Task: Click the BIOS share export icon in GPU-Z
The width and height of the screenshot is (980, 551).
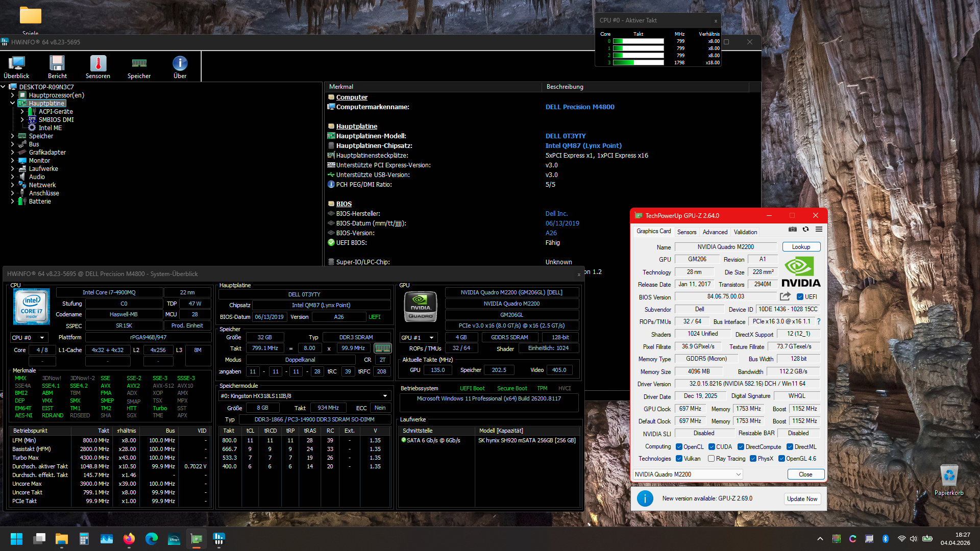Action: [x=785, y=296]
